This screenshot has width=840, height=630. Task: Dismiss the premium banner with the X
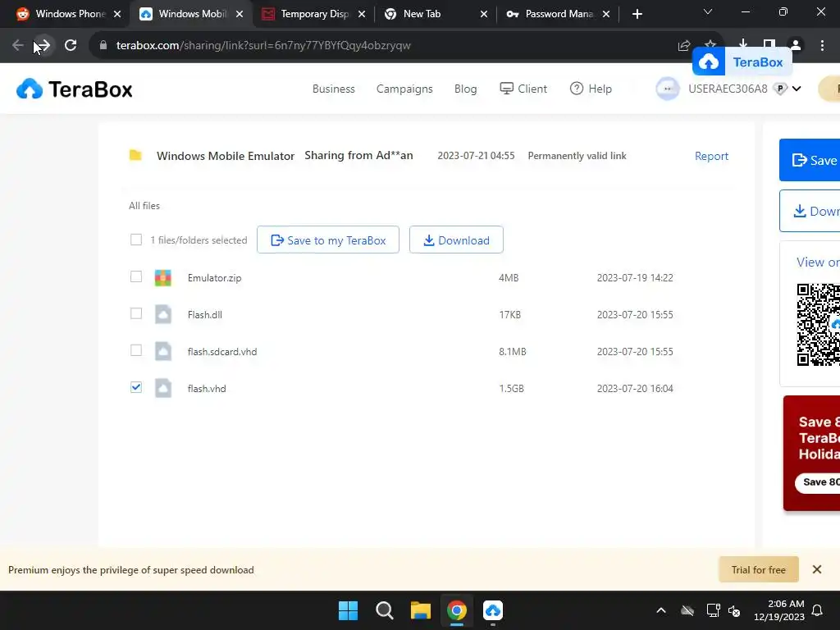(x=817, y=569)
